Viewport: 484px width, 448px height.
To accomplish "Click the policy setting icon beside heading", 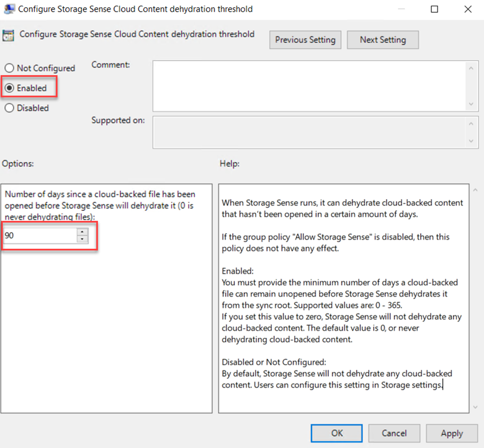I will point(8,35).
